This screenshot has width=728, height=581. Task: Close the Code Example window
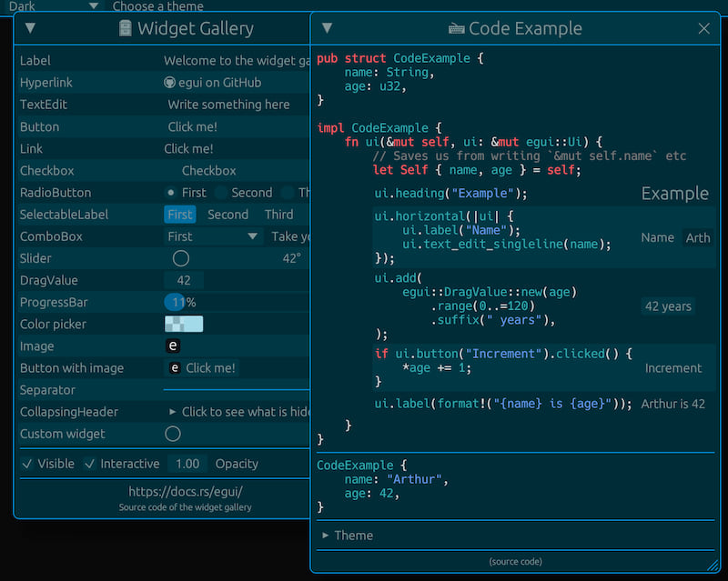(x=703, y=29)
